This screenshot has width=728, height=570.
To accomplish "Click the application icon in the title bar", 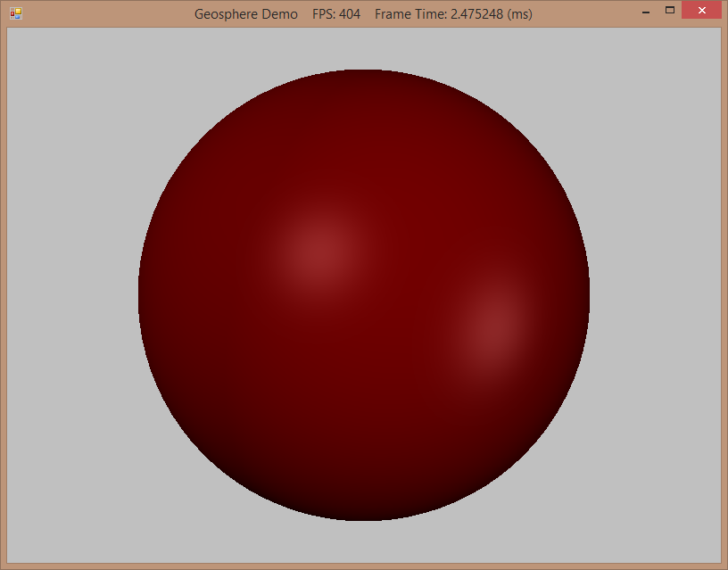I will [15, 13].
